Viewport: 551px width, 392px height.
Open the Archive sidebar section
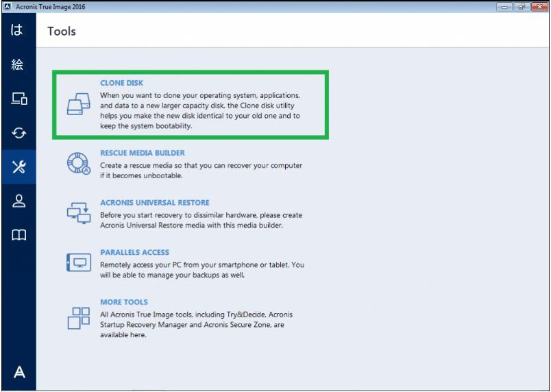17,64
